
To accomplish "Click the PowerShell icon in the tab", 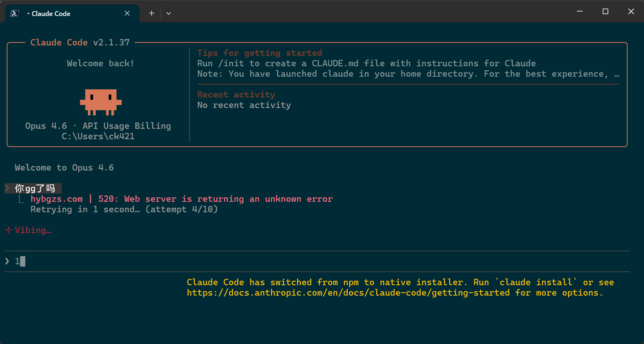I will (15, 13).
